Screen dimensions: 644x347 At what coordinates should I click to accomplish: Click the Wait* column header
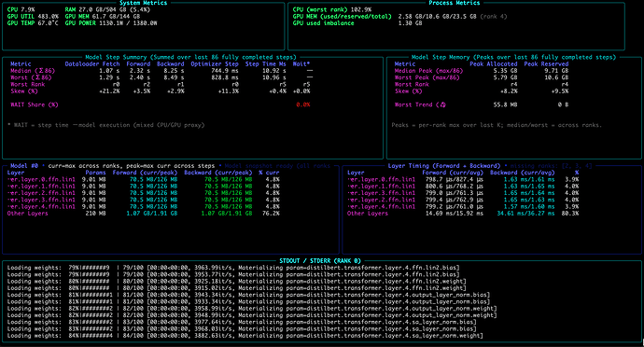[301, 64]
